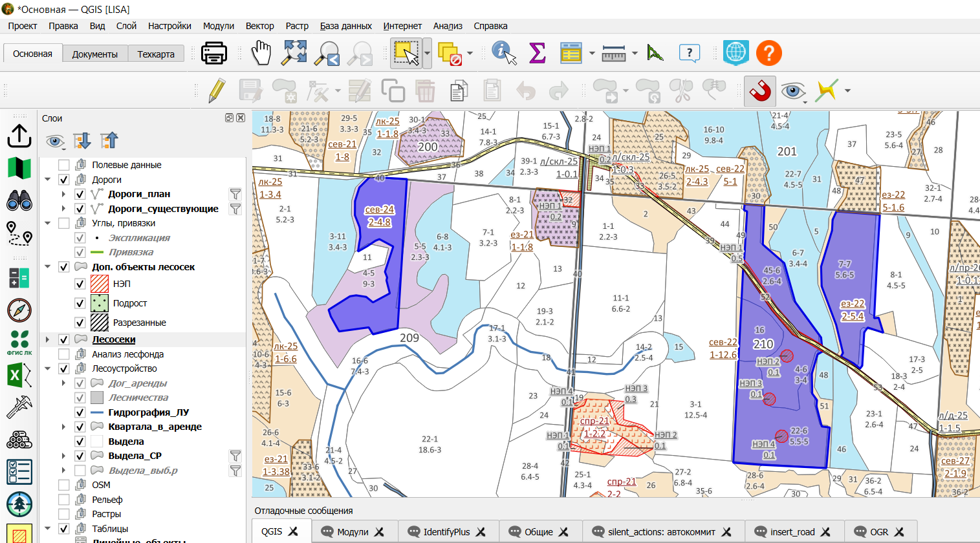Toggle Полевые данные layer checkbox
The width and height of the screenshot is (980, 543).
click(x=64, y=165)
